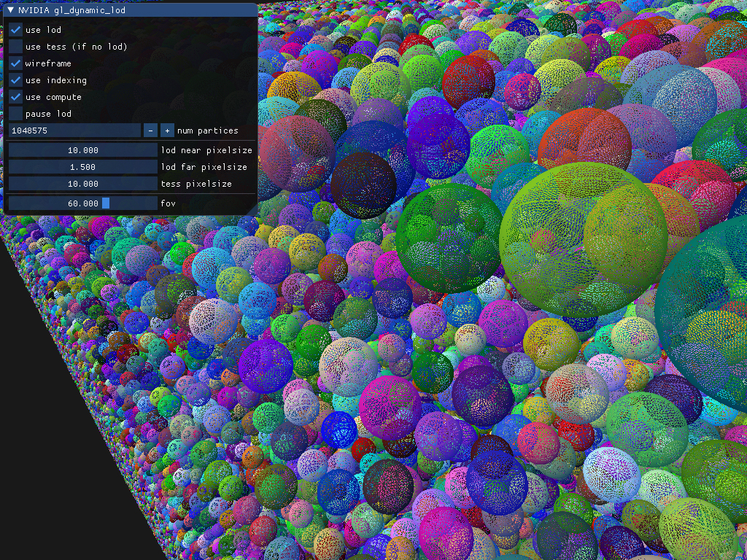The height and width of the screenshot is (560, 747).
Task: Enable "pause lod"
Action: 15,113
